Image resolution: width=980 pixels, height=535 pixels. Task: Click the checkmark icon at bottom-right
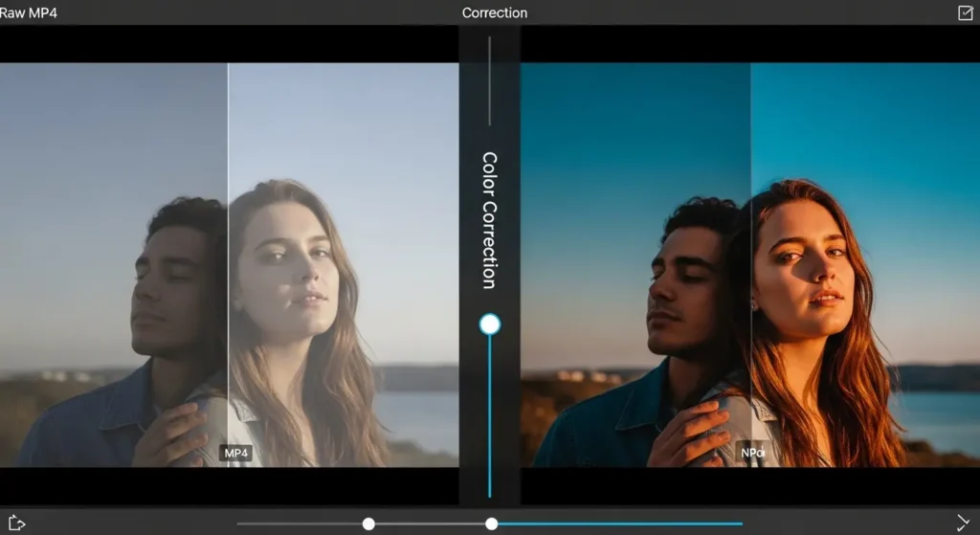(963, 523)
